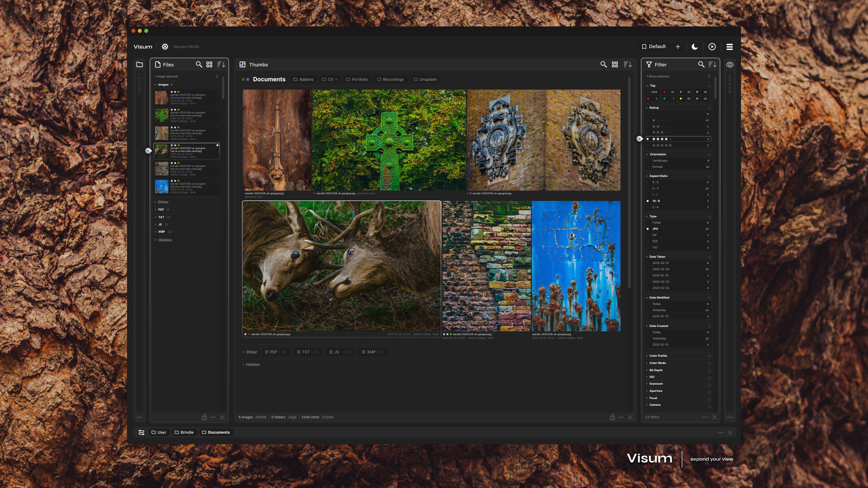Open the hamburger menu in top bar
868x488 pixels.
729,47
